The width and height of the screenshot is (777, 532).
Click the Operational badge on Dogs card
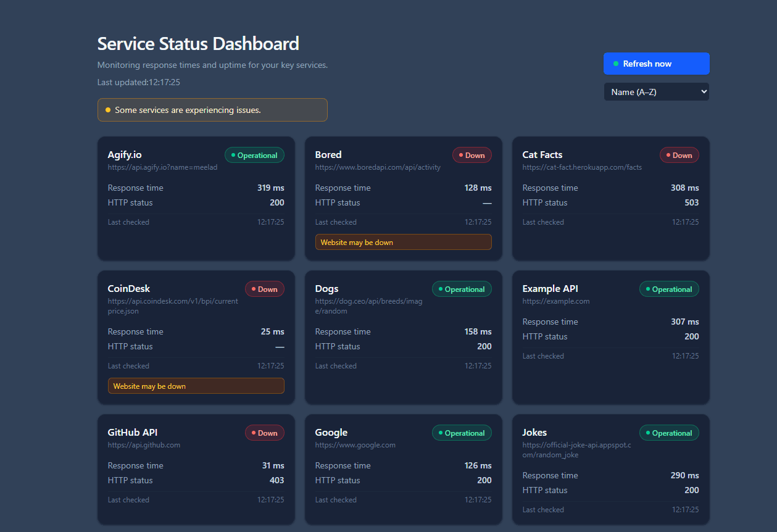[x=462, y=289]
